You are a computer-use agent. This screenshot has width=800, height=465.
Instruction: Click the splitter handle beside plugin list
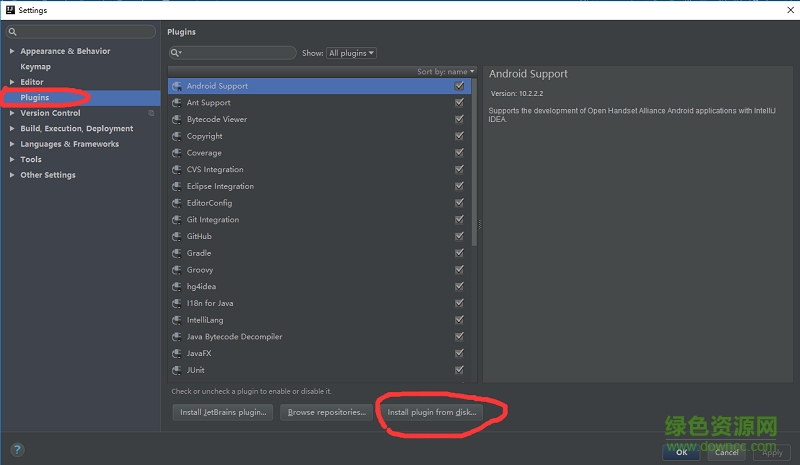click(480, 225)
